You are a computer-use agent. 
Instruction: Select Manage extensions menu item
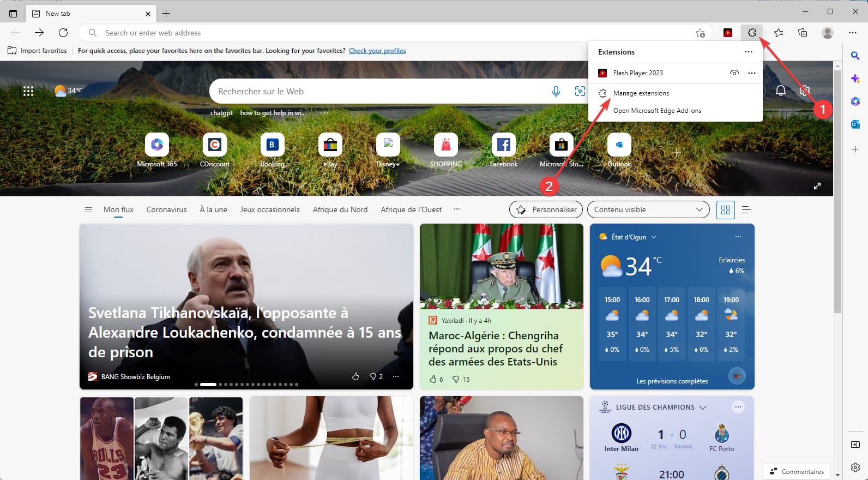pyautogui.click(x=676, y=93)
